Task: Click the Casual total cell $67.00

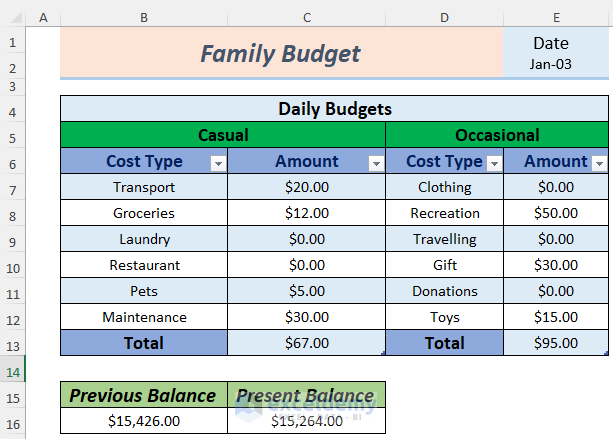Action: click(306, 343)
